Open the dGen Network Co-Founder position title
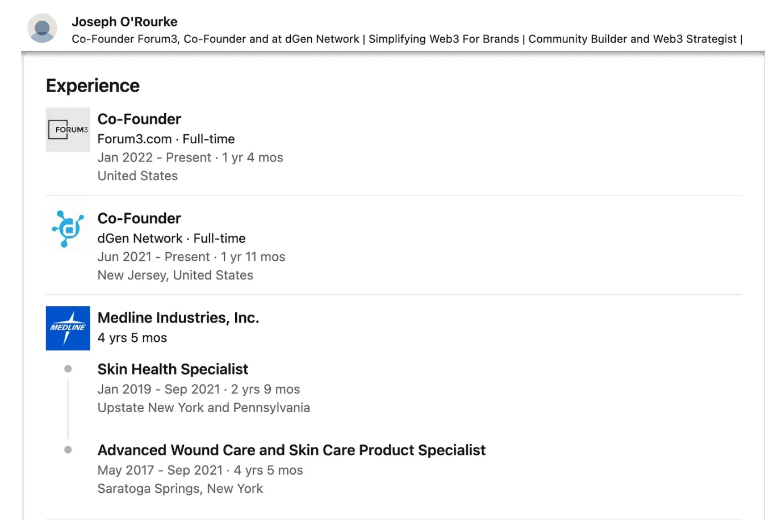782x532 pixels. 139,218
